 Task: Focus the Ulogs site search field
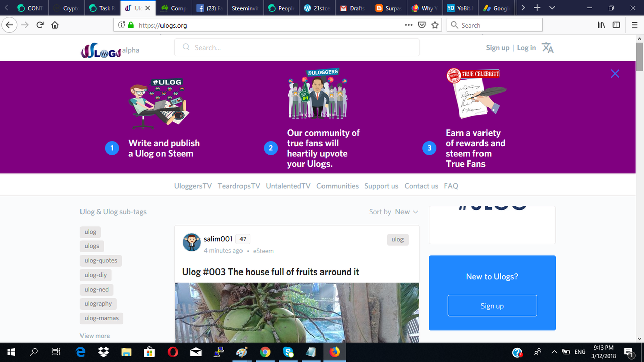coord(297,48)
